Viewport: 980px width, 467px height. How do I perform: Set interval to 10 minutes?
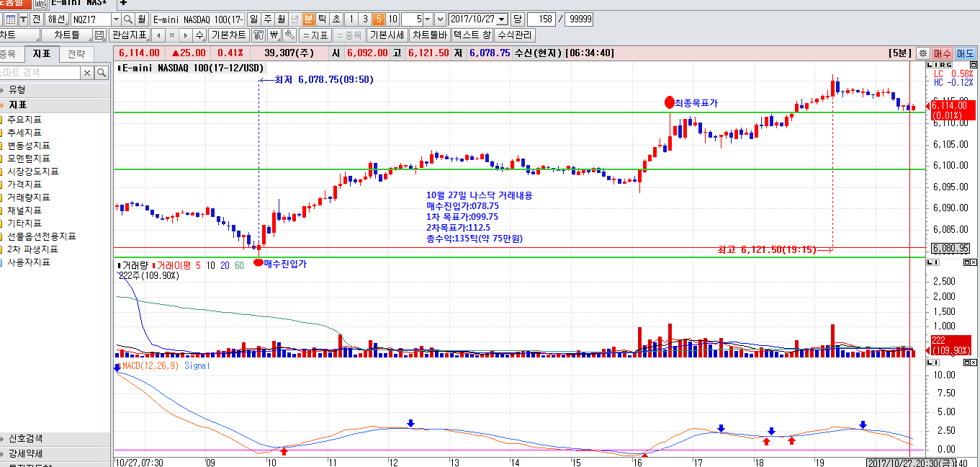click(x=392, y=19)
